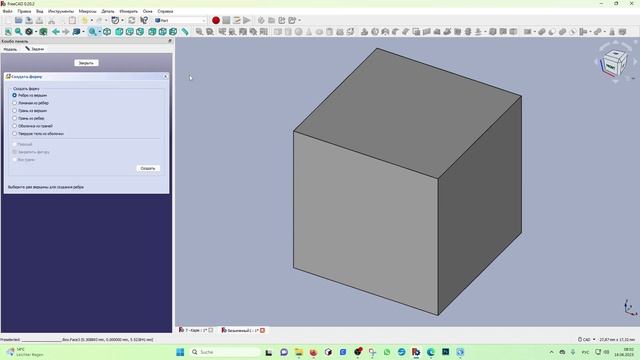Switch to Left view cube icon
This screenshot has width=640, height=360.
pos(173,31)
